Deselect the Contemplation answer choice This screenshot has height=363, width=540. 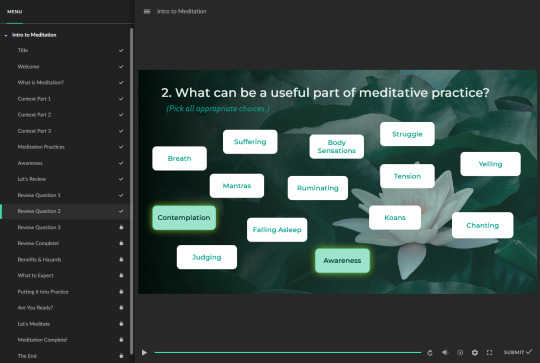[x=184, y=218]
